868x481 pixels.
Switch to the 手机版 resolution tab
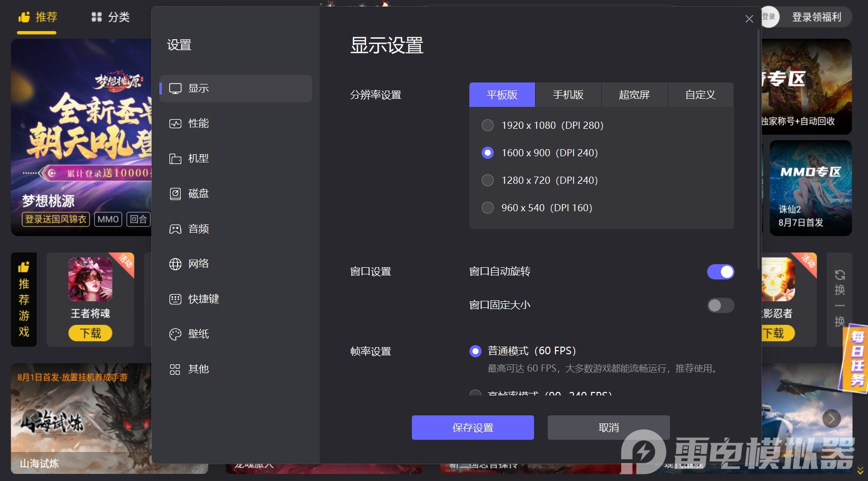point(568,95)
